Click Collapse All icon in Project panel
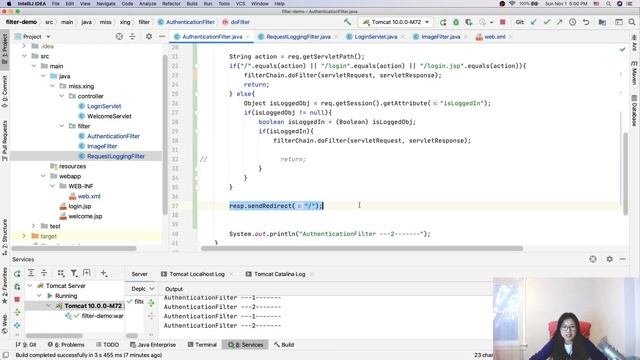This screenshot has width=640, height=360. (132, 36)
